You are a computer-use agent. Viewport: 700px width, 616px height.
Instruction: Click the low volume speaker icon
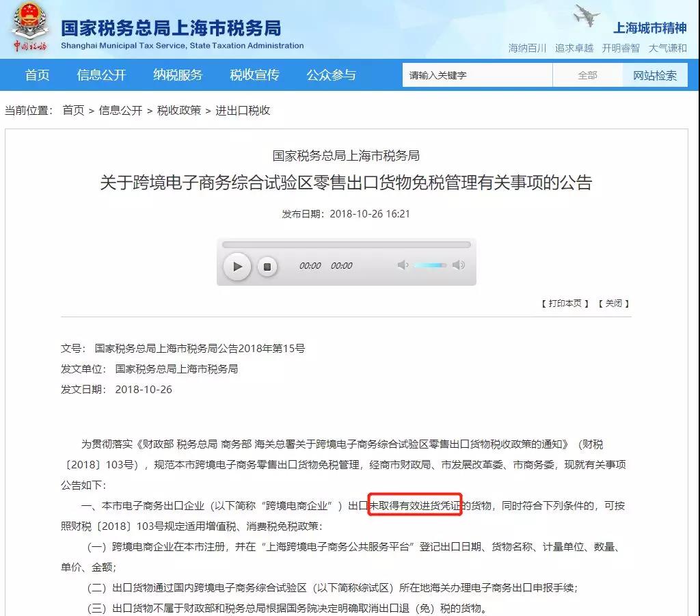pyautogui.click(x=403, y=265)
